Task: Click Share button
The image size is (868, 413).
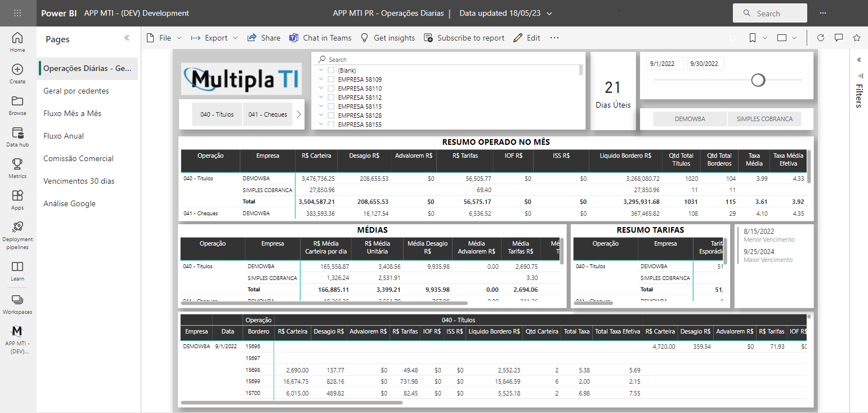Action: [264, 38]
